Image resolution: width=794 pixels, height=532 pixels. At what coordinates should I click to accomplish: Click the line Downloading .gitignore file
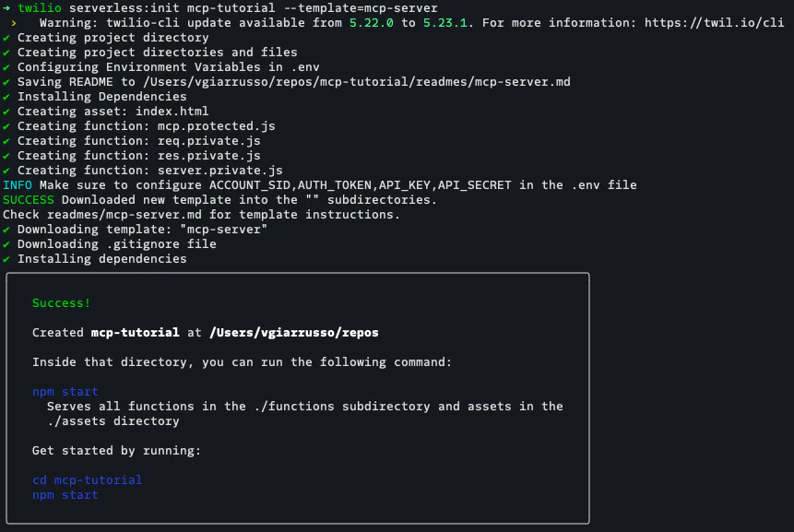click(x=117, y=244)
